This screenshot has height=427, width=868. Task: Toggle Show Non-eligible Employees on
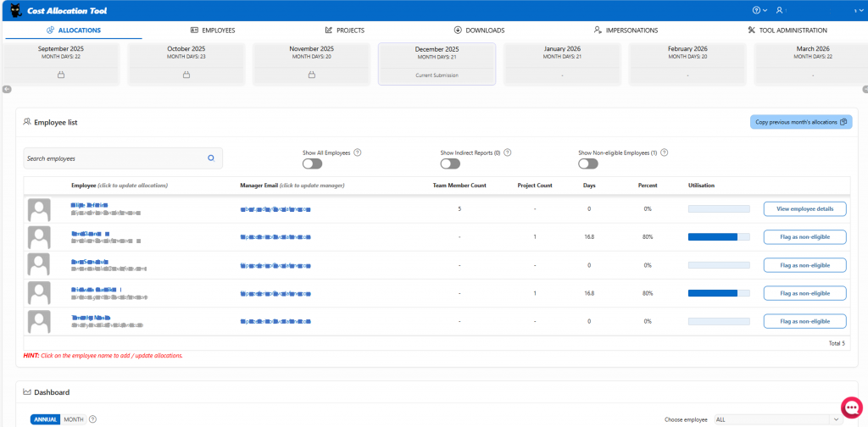[x=588, y=164]
